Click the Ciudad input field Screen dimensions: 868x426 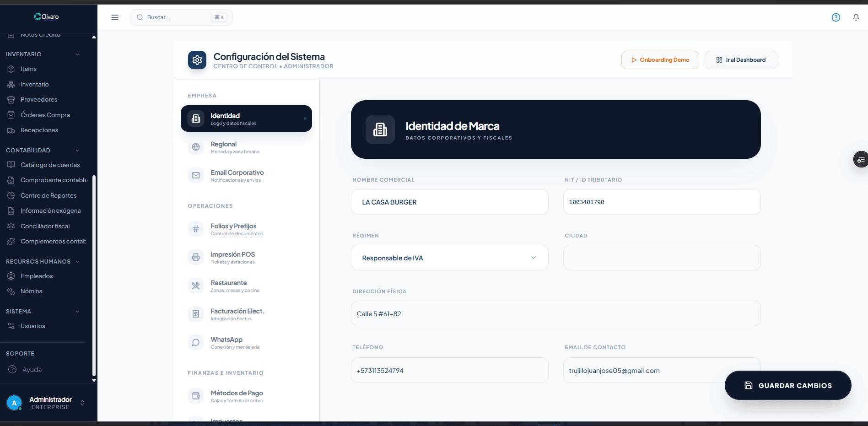click(661, 258)
